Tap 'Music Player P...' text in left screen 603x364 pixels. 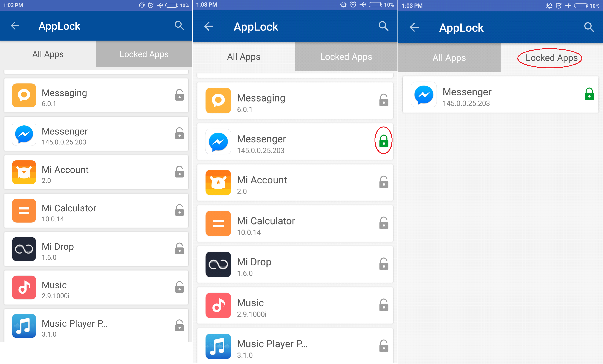point(75,324)
